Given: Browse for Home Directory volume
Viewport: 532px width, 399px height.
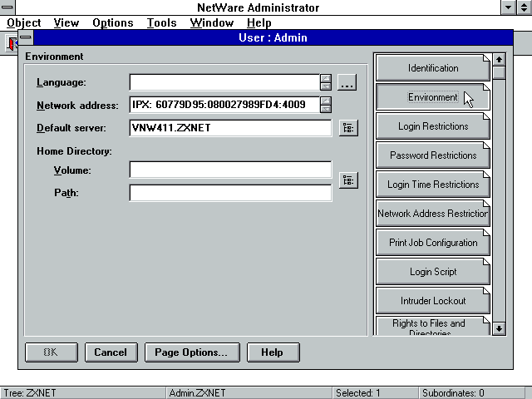Looking at the screenshot, I should click(348, 180).
